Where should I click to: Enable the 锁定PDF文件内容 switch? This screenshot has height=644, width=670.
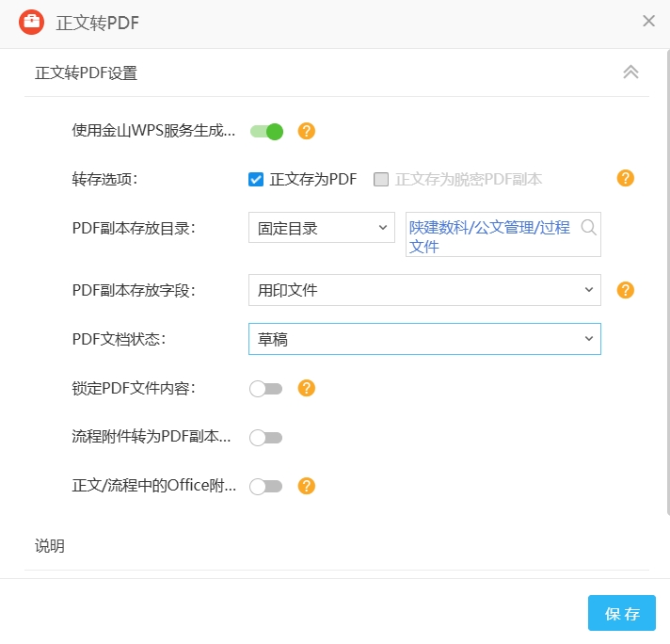(x=266, y=388)
